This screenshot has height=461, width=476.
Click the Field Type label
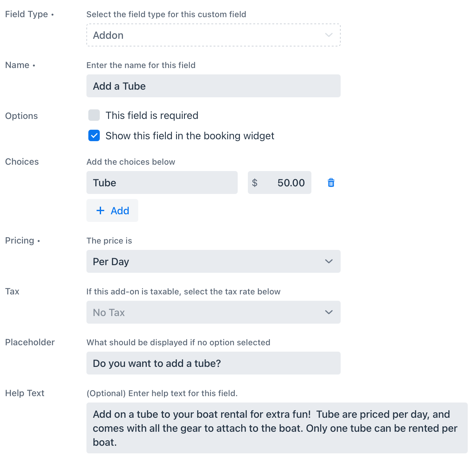[27, 14]
